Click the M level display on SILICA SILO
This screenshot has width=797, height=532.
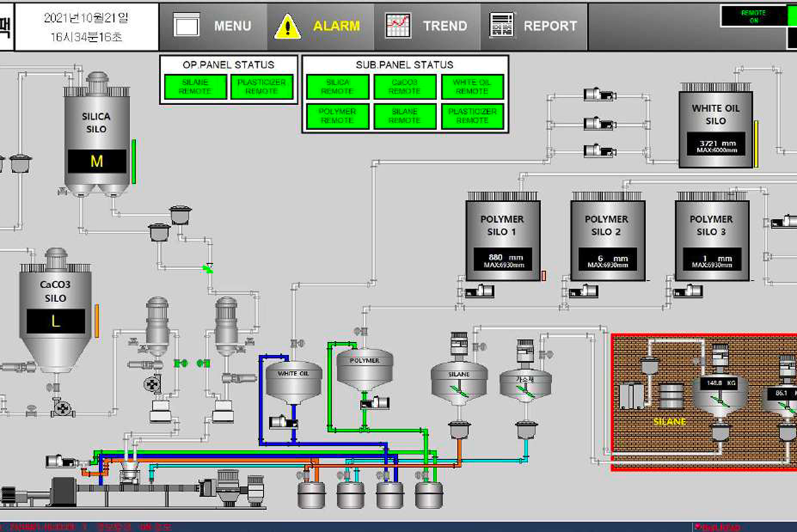point(97,162)
